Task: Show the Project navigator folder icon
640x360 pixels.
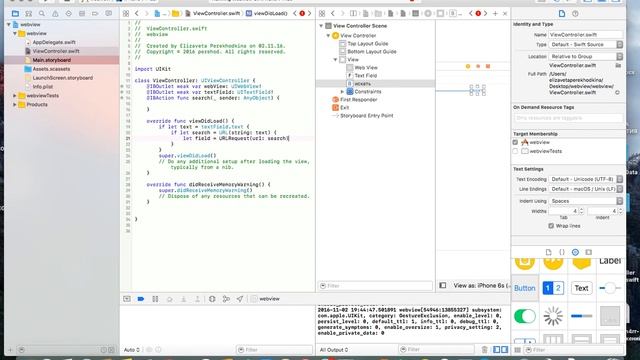Action: [15, 13]
